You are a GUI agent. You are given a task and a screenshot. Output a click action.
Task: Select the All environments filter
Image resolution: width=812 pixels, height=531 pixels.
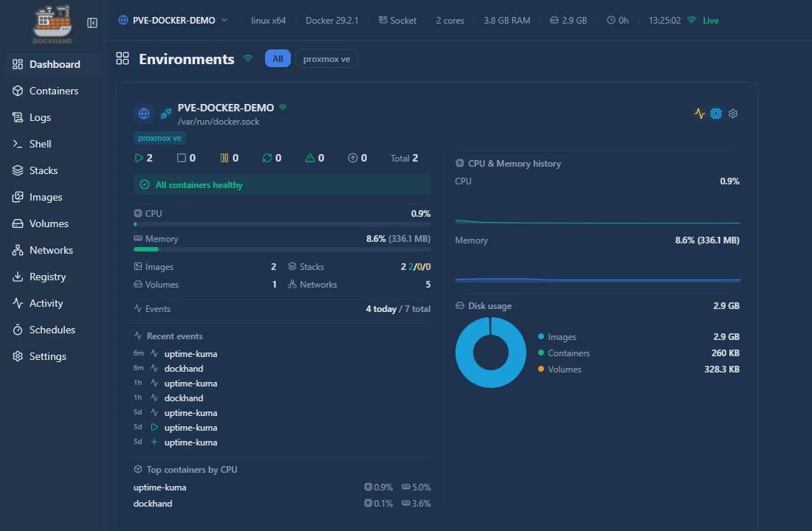coord(278,58)
